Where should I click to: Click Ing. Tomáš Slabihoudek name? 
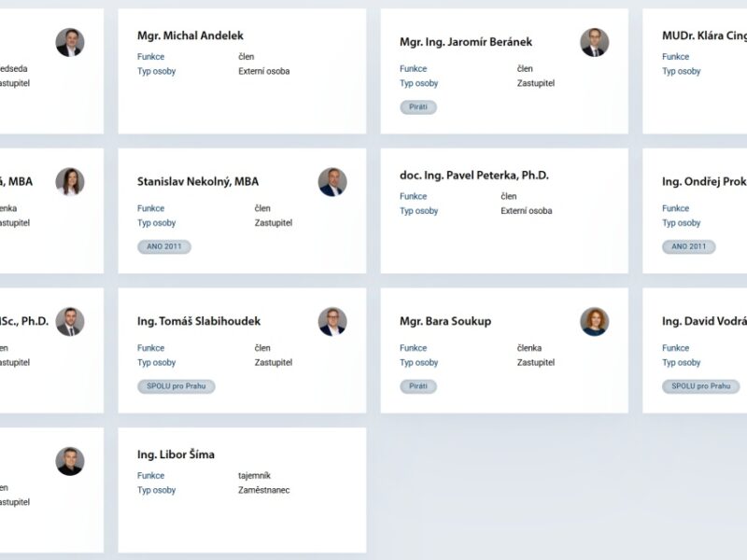click(200, 321)
